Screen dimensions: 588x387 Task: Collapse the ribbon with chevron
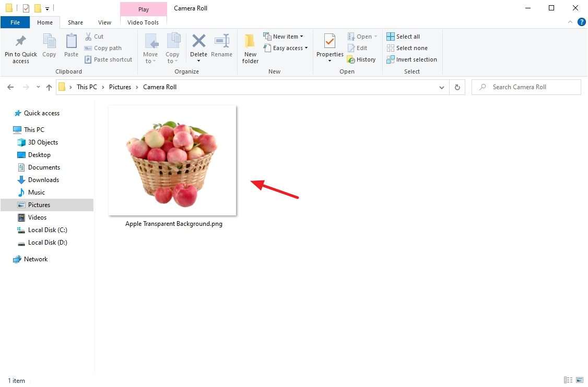pos(570,22)
